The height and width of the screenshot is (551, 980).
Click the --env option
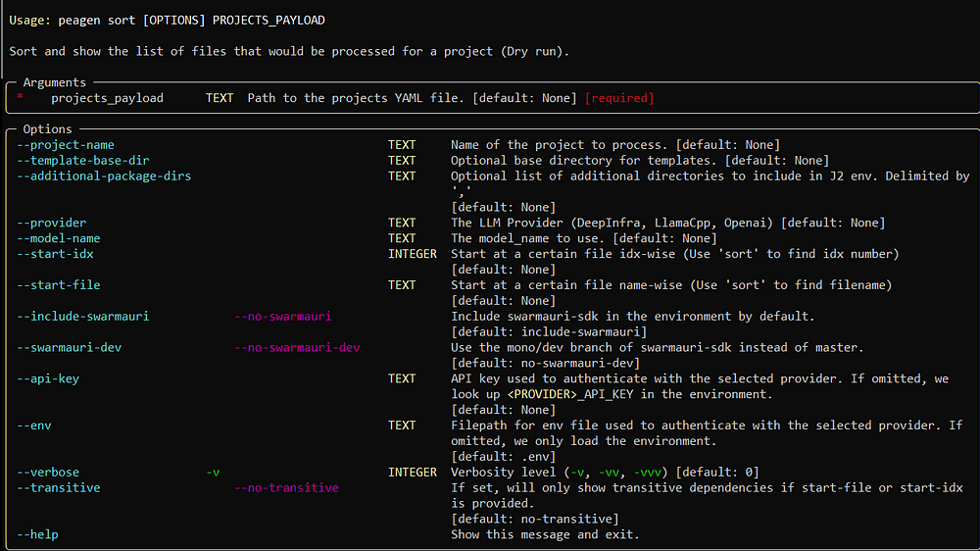click(x=34, y=426)
